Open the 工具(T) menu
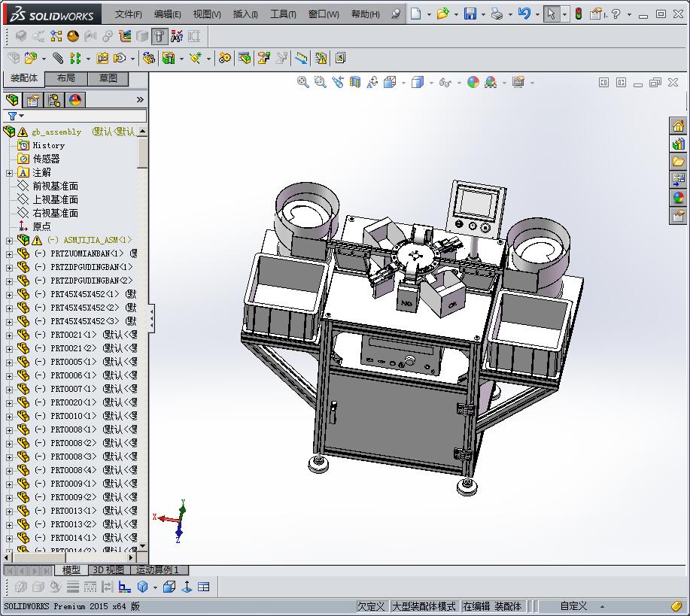Screen dimensions: 690x616 (283, 14)
